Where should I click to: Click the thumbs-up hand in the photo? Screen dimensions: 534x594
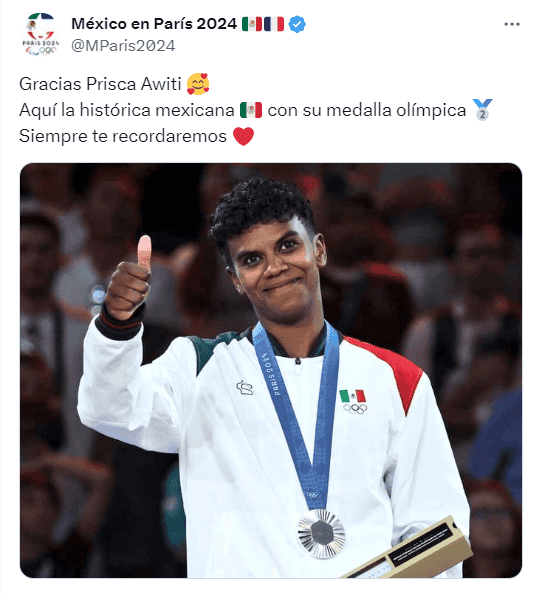(129, 279)
